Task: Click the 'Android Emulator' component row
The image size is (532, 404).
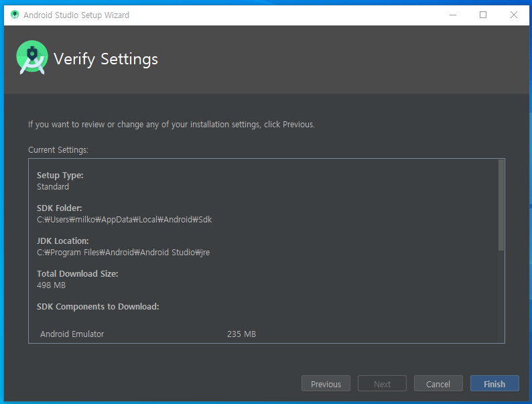Action: 148,334
